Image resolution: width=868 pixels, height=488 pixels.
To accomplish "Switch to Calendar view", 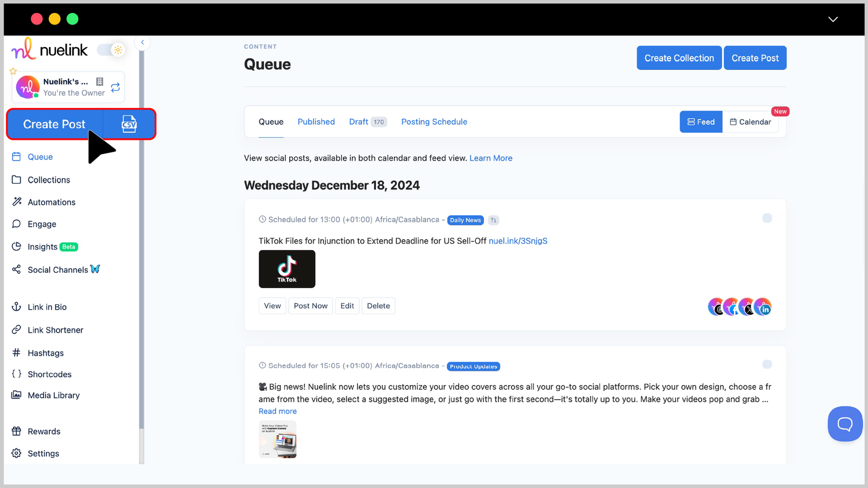I will (751, 121).
